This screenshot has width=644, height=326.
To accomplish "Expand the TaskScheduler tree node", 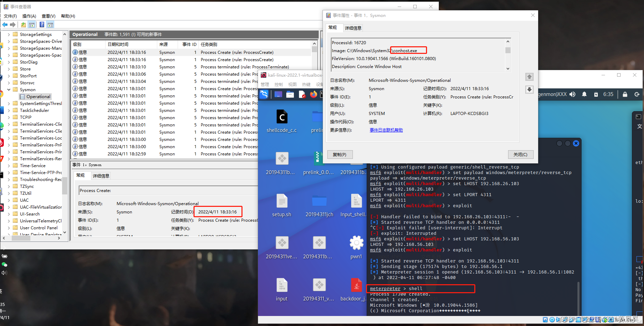I will point(9,111).
